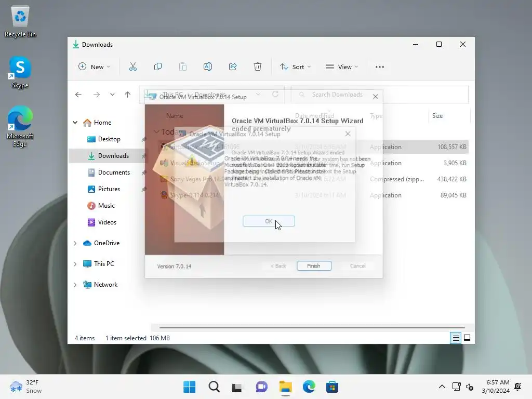Open File Explorer on taskbar
The height and width of the screenshot is (399, 532).
[286, 387]
